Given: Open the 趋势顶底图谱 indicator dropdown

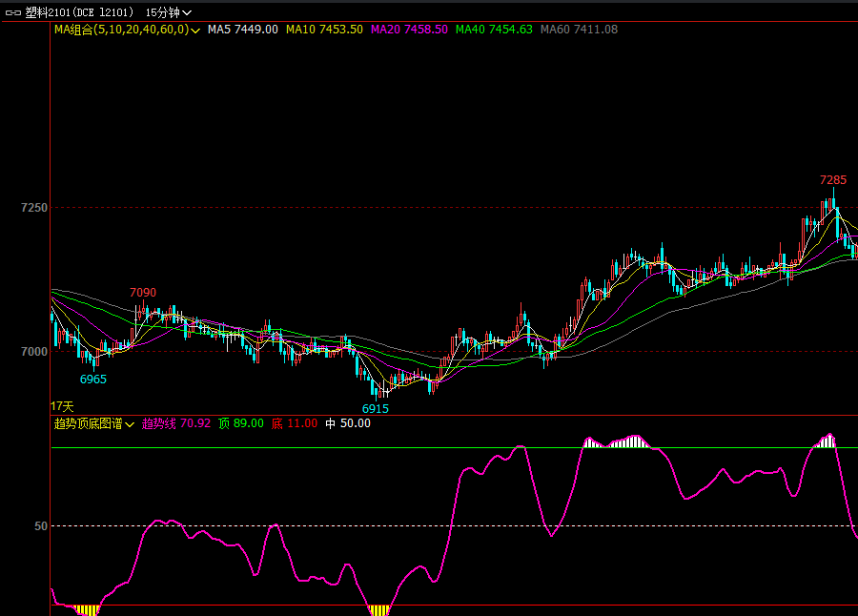Looking at the screenshot, I should click(x=94, y=423).
